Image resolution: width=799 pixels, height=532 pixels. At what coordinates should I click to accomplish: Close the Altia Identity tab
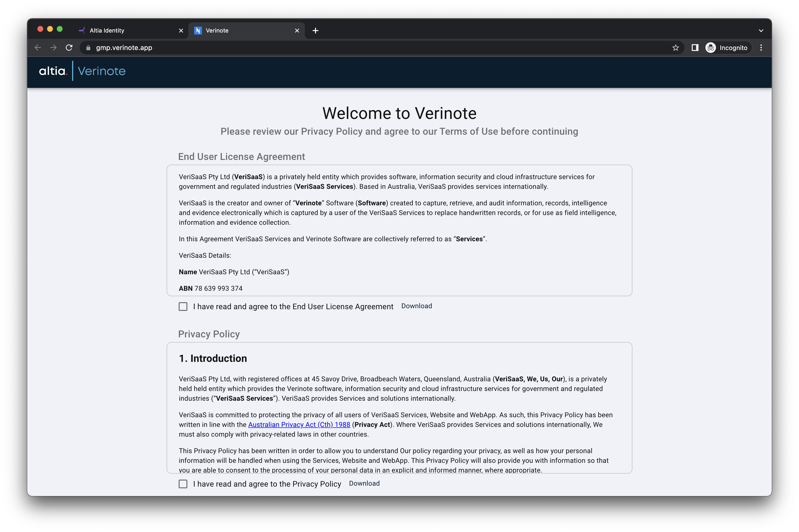181,31
